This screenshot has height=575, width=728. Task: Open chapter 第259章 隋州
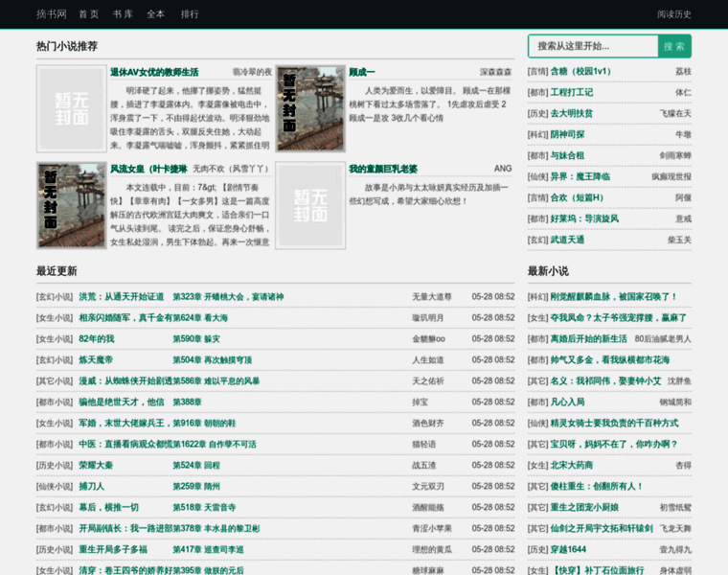(196, 486)
